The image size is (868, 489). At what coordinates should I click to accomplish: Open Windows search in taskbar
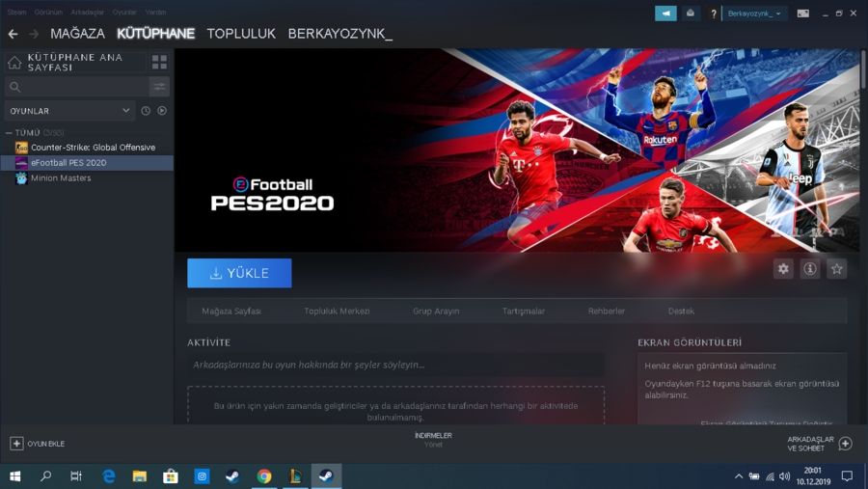[x=46, y=476]
